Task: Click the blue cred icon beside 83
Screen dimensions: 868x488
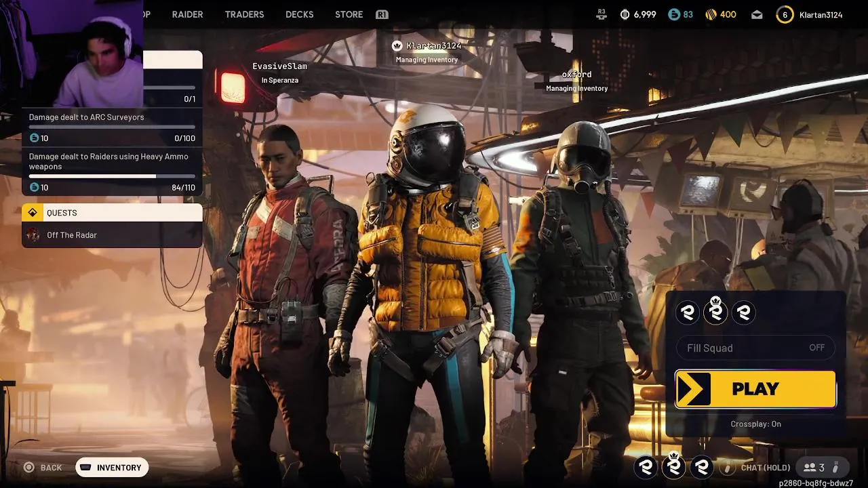Action: tap(674, 14)
